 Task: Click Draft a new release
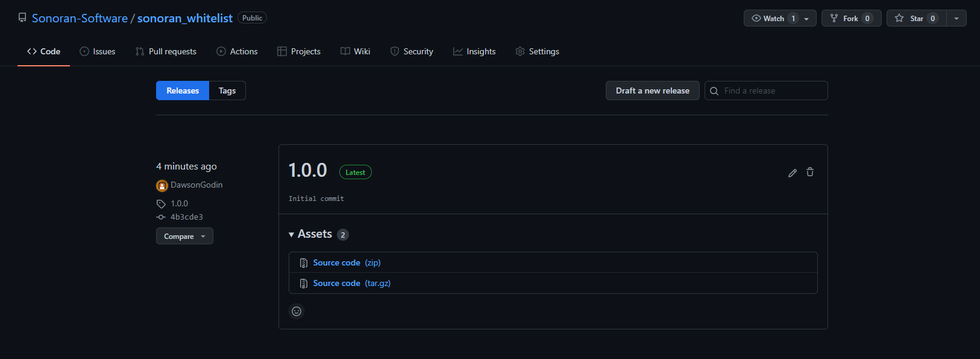tap(653, 91)
